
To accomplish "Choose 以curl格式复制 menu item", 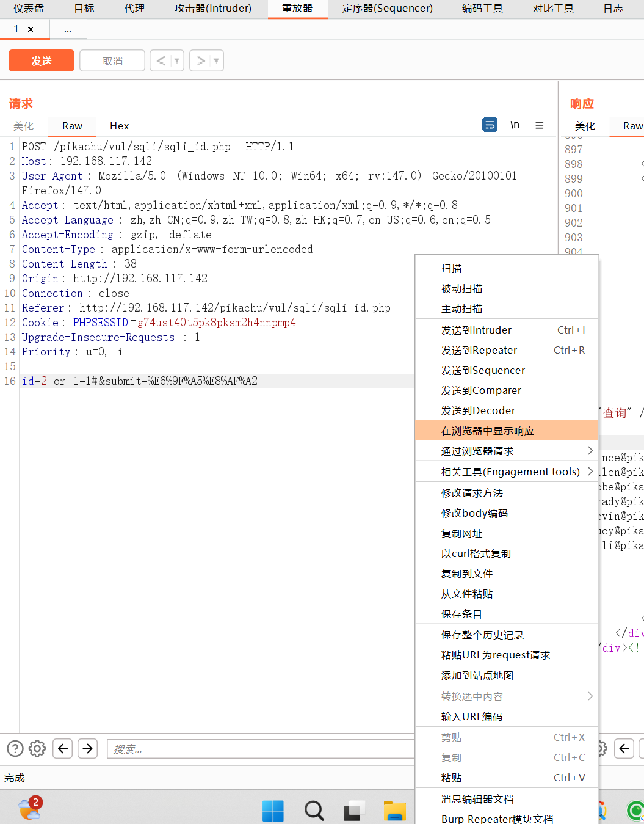I will (x=507, y=553).
